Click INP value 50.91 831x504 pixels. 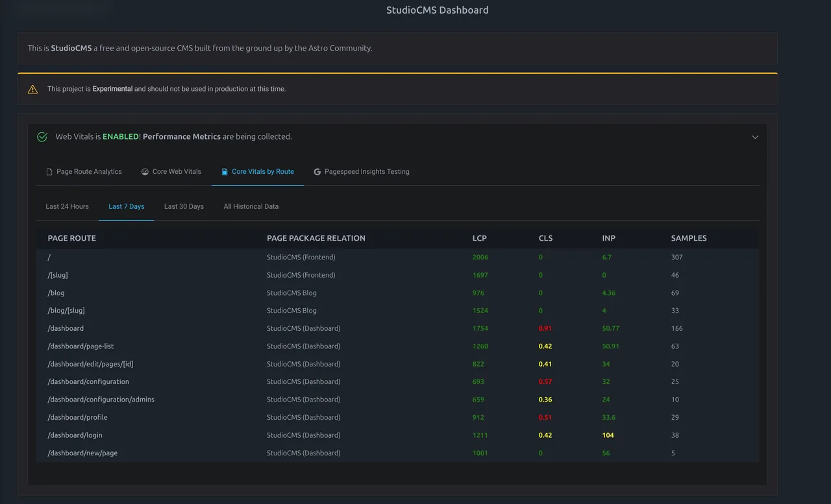611,346
